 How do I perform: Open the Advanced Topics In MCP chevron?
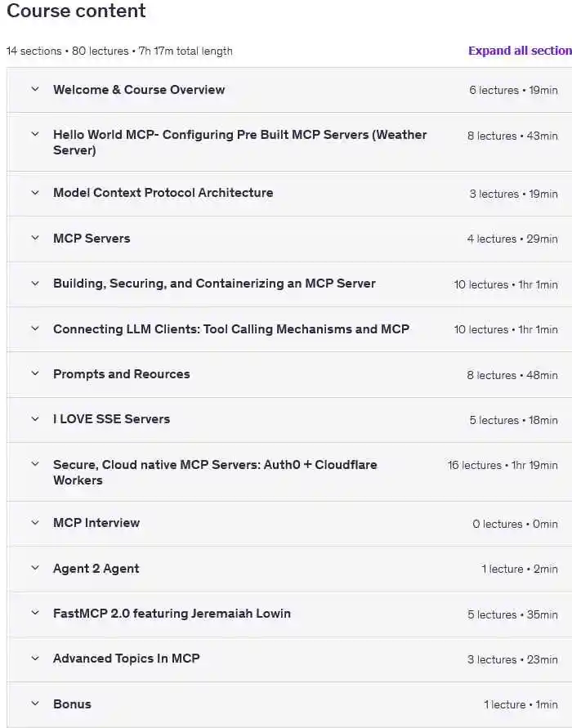[x=35, y=658]
